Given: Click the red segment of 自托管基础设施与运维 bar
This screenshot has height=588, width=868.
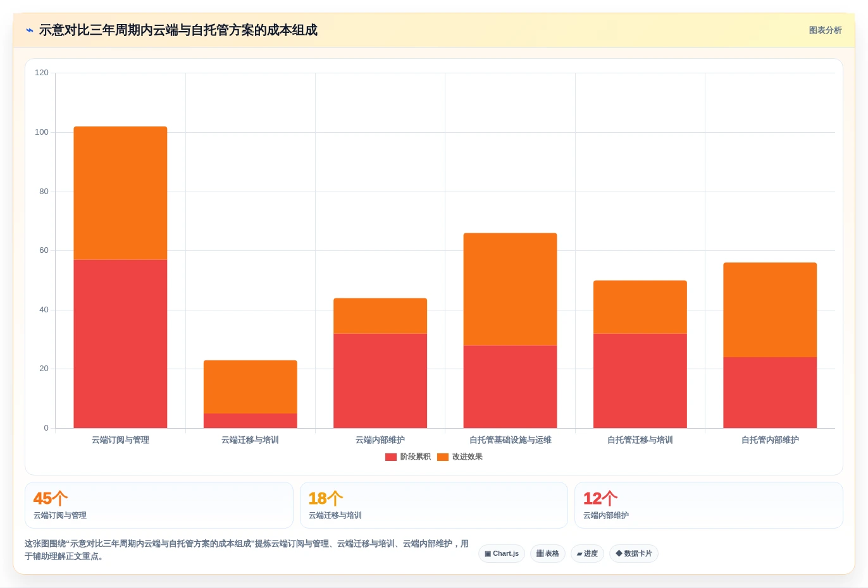Looking at the screenshot, I should pos(510,387).
